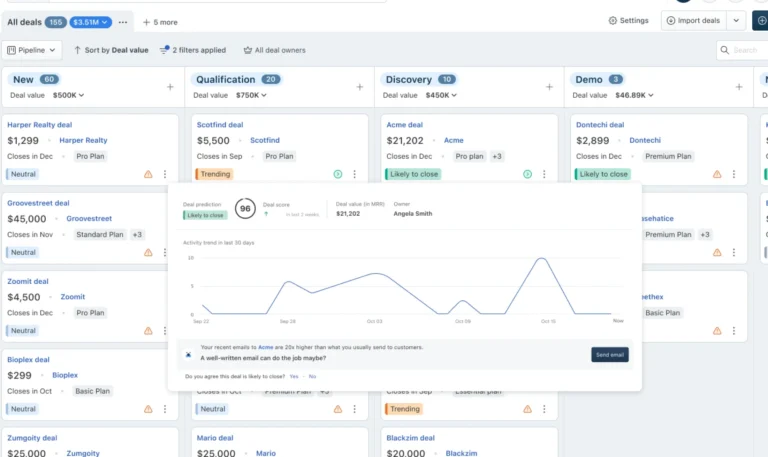This screenshot has width=768, height=457.
Task: Expand the Import deals dropdown arrow
Action: [x=736, y=21]
